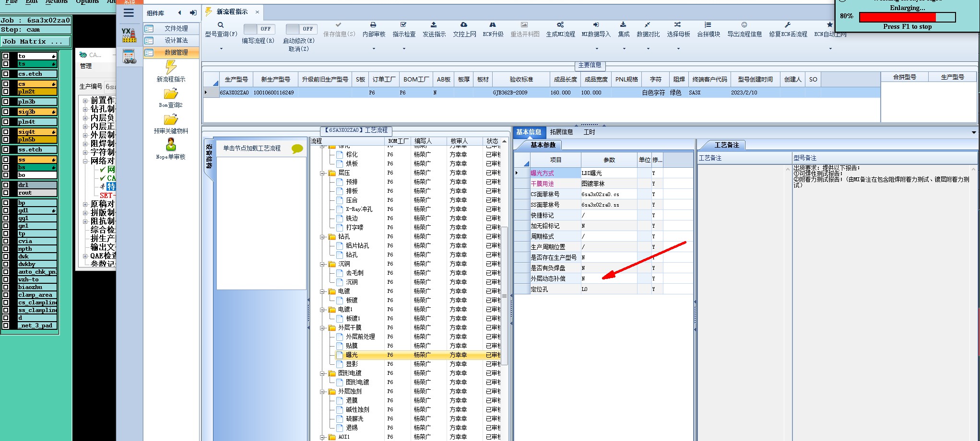980x441 pixels.
Task: Click the 型号查询 magnifier icon
Action: point(221,25)
